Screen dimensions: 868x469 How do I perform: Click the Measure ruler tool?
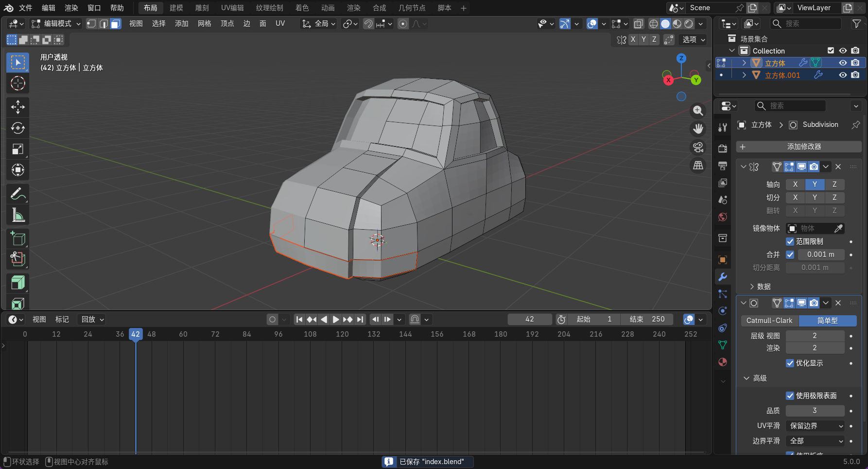tap(18, 215)
